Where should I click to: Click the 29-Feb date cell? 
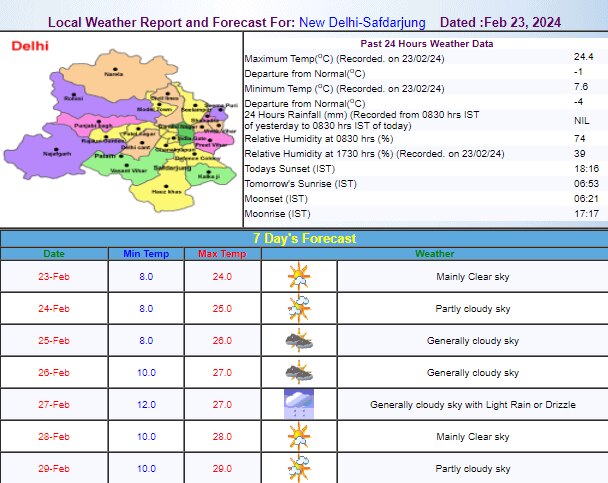[x=54, y=468]
